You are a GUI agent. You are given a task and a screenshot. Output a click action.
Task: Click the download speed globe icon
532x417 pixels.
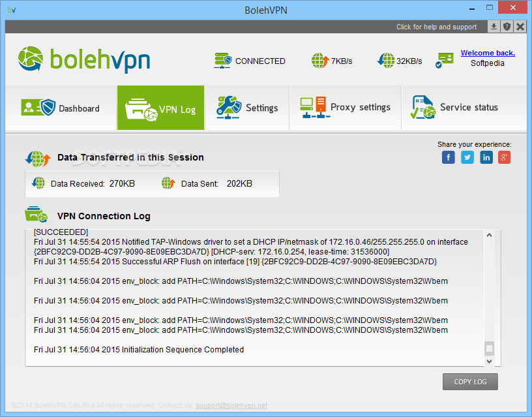[386, 61]
